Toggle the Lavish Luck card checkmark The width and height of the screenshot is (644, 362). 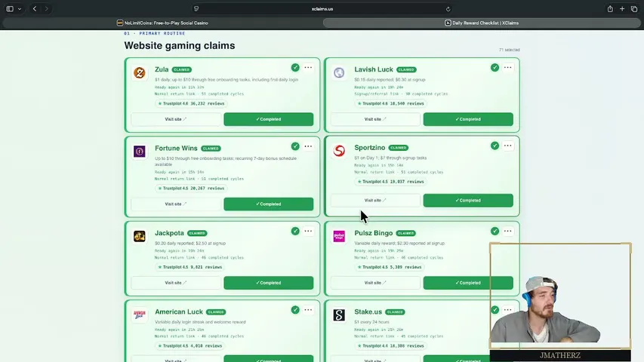495,68
